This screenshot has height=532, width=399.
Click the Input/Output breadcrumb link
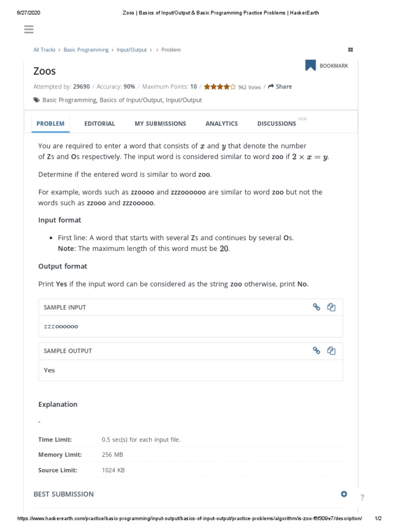[131, 50]
